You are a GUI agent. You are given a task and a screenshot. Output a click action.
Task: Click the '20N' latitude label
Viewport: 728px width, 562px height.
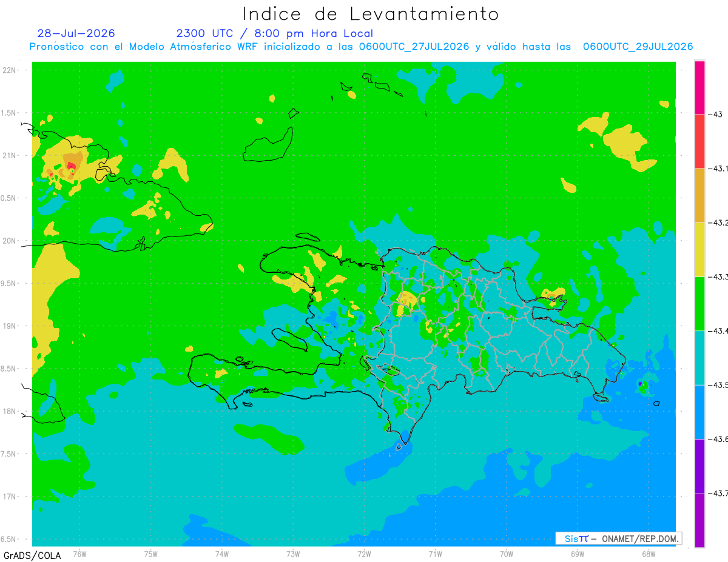click(x=10, y=241)
